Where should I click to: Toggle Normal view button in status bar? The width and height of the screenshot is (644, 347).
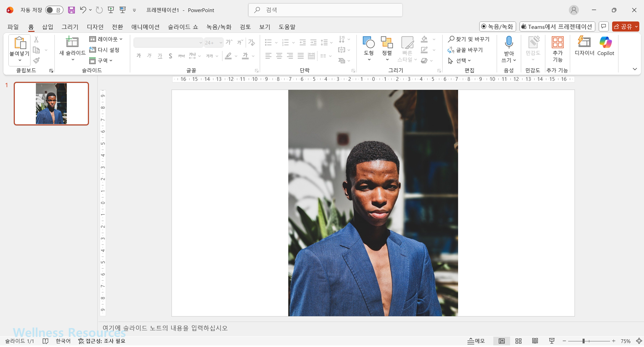[502, 341]
